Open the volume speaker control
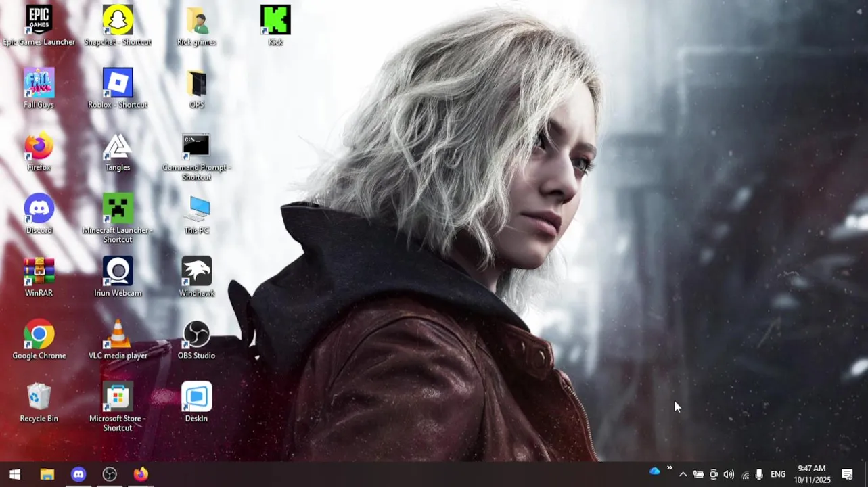This screenshot has height=487, width=868. pyautogui.click(x=729, y=475)
